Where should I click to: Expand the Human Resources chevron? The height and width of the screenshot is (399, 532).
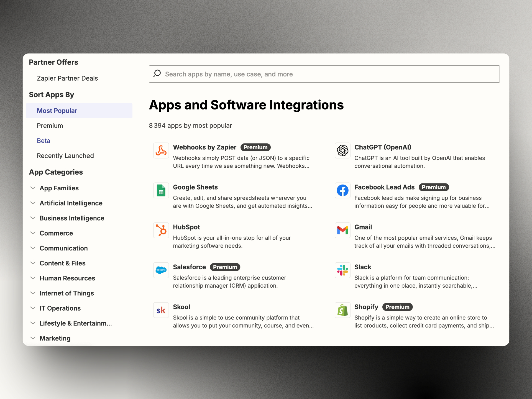point(33,278)
